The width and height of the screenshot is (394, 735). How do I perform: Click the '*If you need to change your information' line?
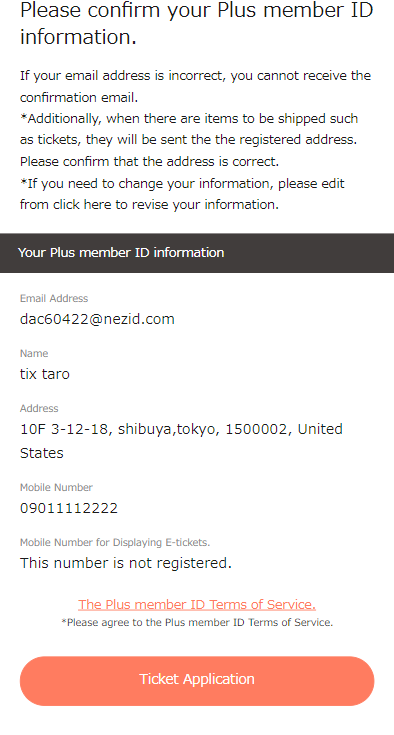(182, 183)
